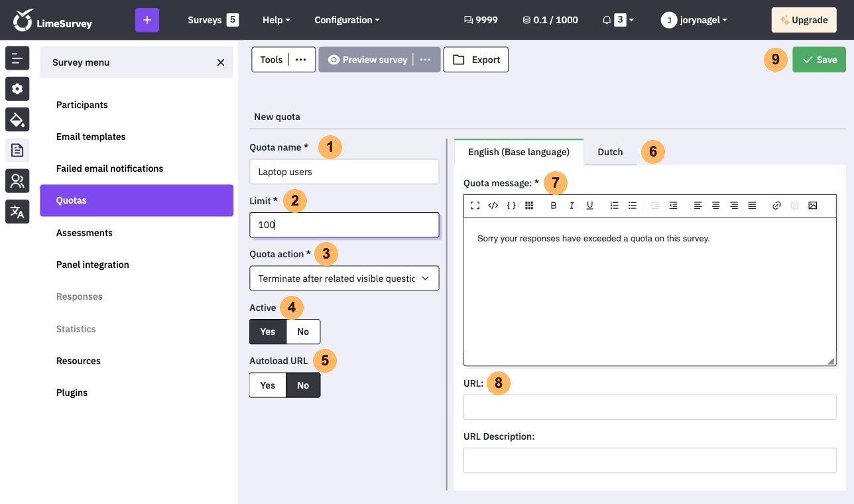This screenshot has height=504, width=854.
Task: Click the translation icon in left sidebar
Action: pyautogui.click(x=17, y=212)
